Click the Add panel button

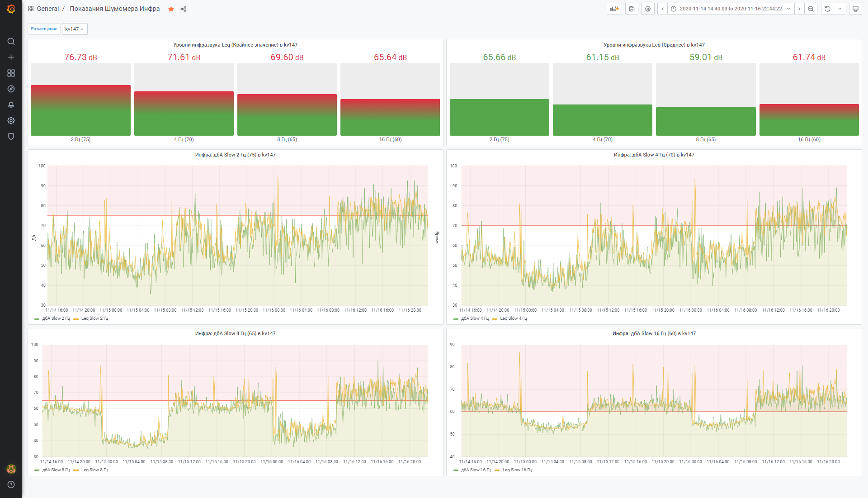click(x=614, y=9)
